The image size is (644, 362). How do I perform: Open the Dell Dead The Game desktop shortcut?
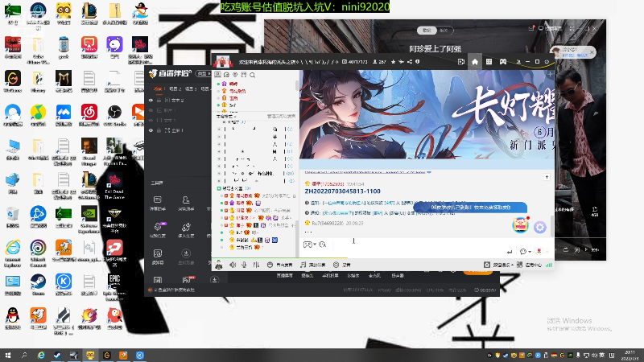coord(114,186)
